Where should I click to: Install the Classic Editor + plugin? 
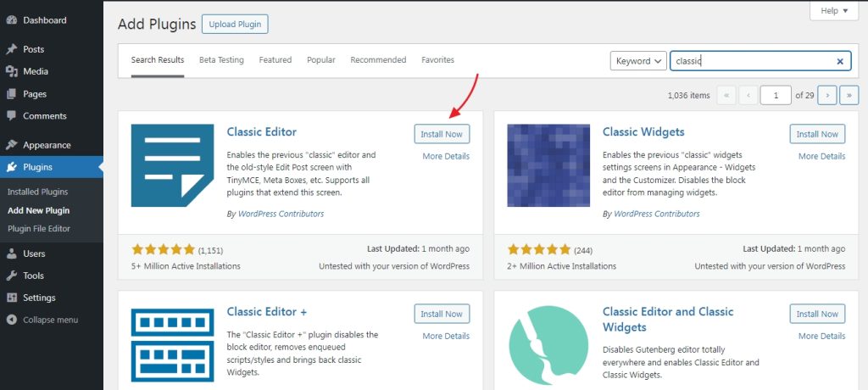(442, 314)
